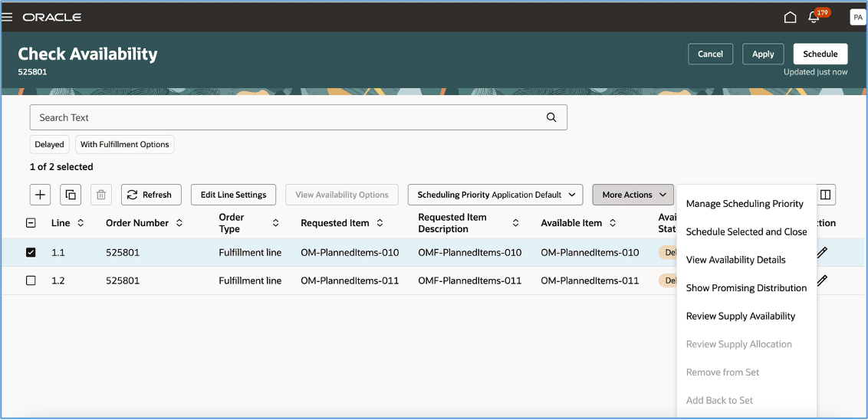Click the Schedule button
The height and width of the screenshot is (420, 868).
(x=820, y=54)
